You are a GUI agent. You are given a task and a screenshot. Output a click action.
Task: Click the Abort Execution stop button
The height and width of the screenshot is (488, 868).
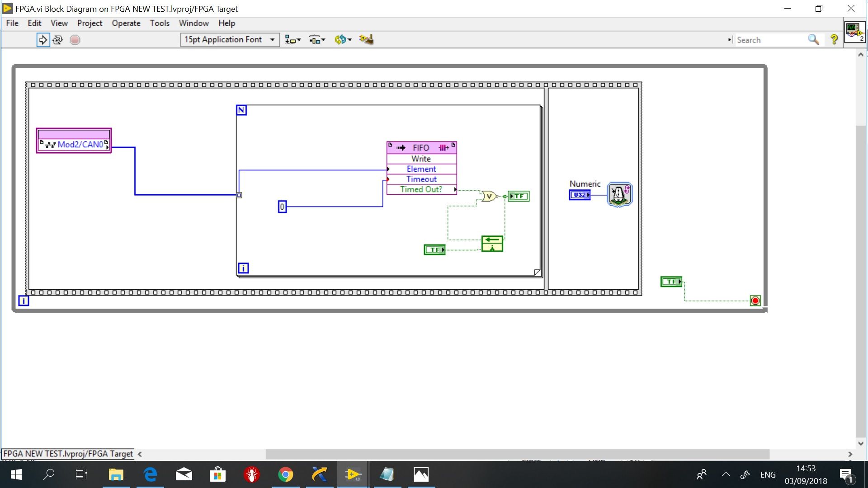75,40
